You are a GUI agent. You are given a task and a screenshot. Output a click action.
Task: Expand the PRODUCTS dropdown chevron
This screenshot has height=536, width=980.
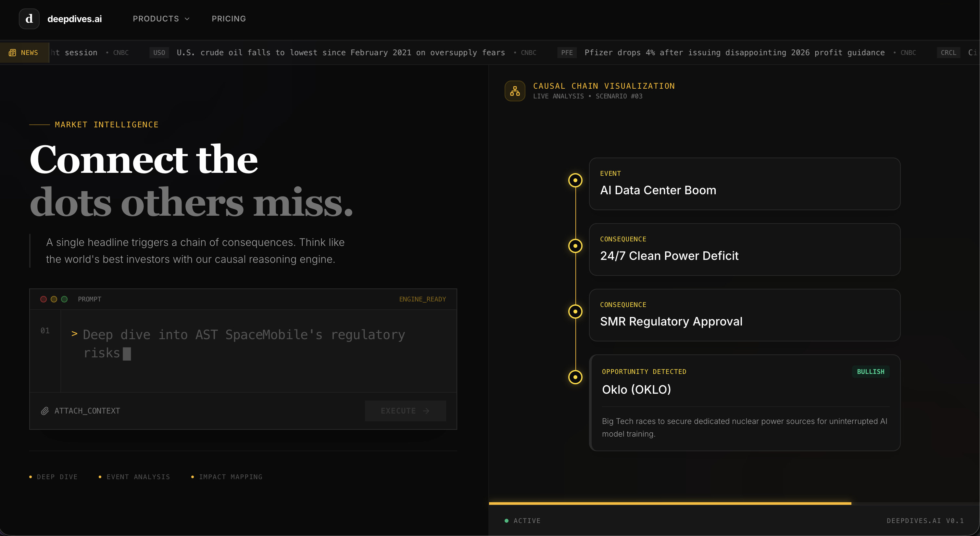click(x=187, y=19)
